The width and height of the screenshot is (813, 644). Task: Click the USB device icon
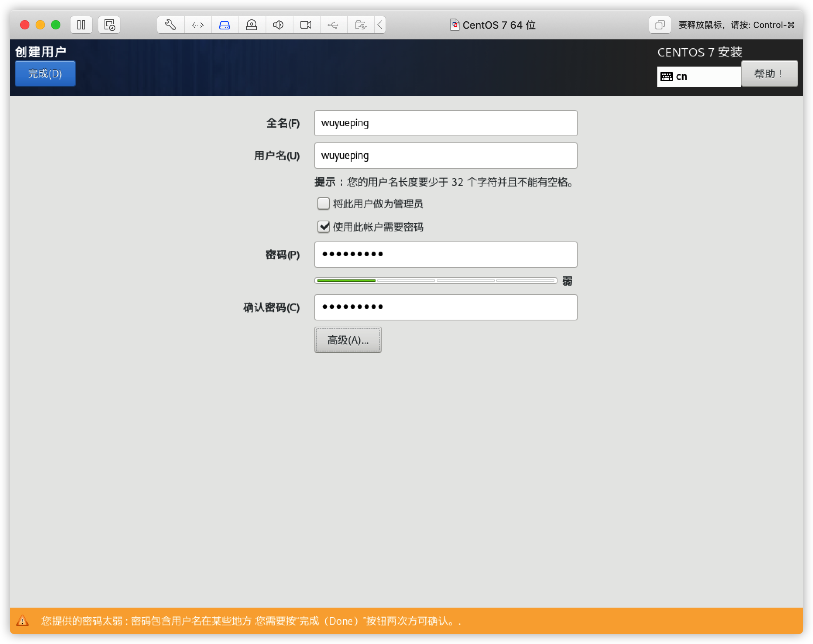[333, 25]
